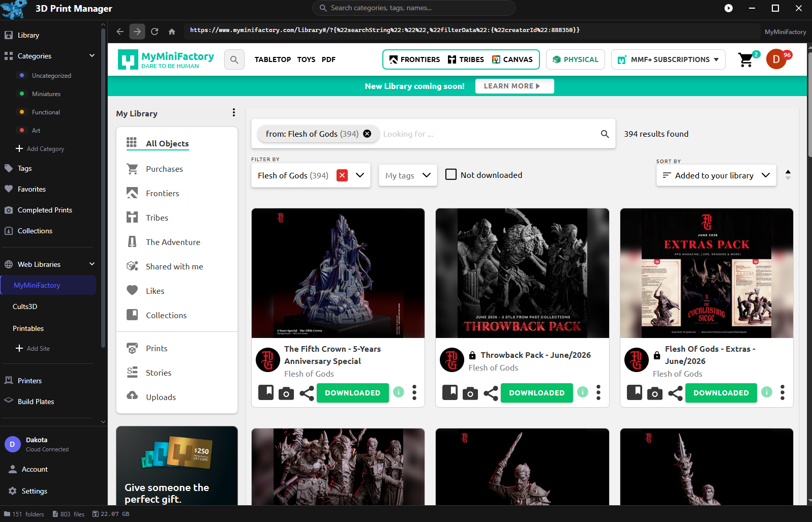Select All Objects in My Library
The width and height of the screenshot is (812, 522).
167,143
